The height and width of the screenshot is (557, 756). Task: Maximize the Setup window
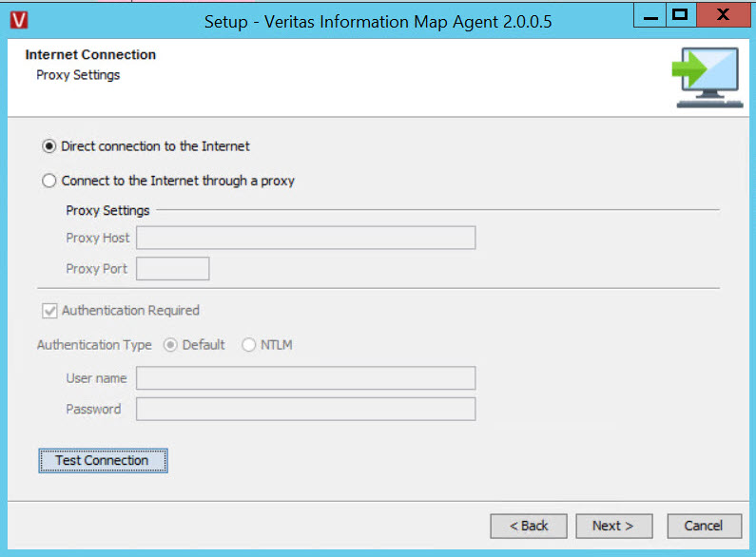(680, 15)
